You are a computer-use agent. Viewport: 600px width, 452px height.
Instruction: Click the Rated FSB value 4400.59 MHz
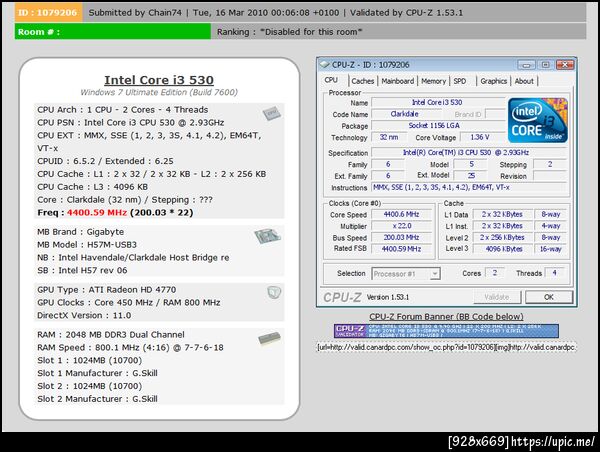401,249
